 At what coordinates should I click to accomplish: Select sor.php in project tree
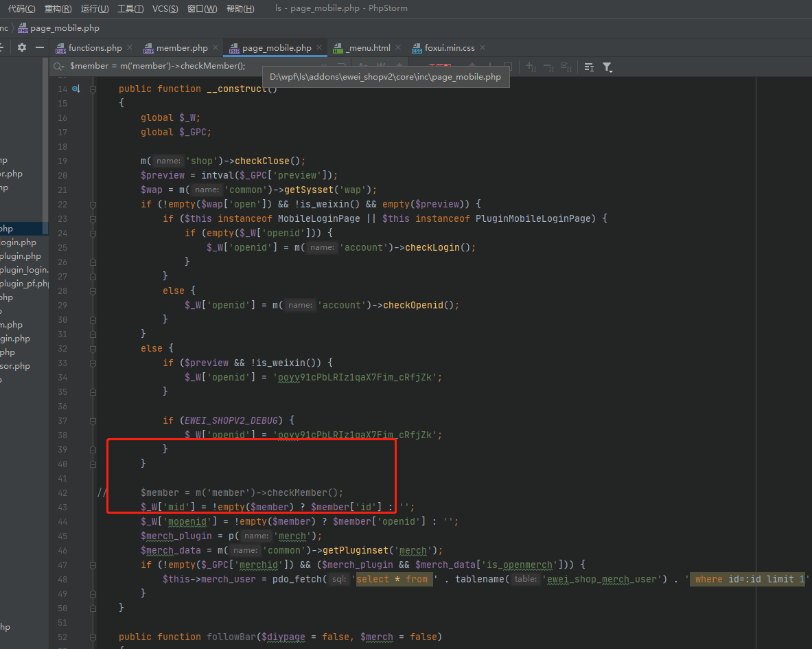(x=16, y=365)
